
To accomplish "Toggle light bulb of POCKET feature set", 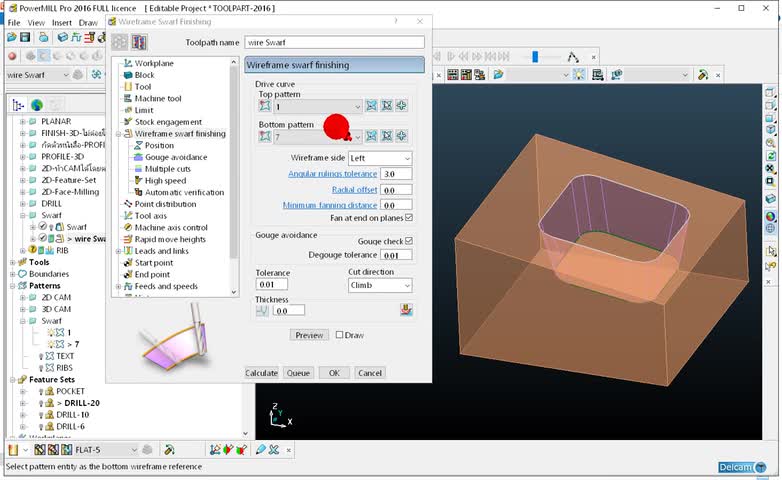I will (41, 392).
